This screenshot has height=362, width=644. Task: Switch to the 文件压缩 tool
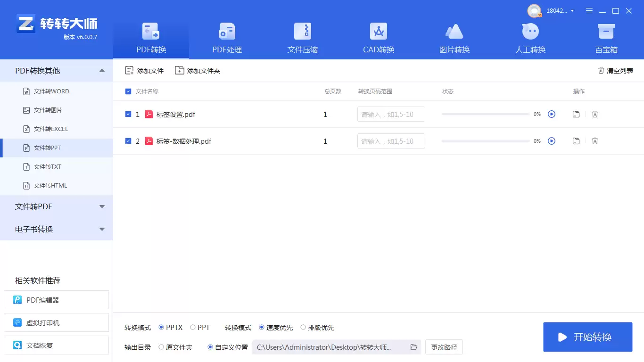(x=302, y=38)
